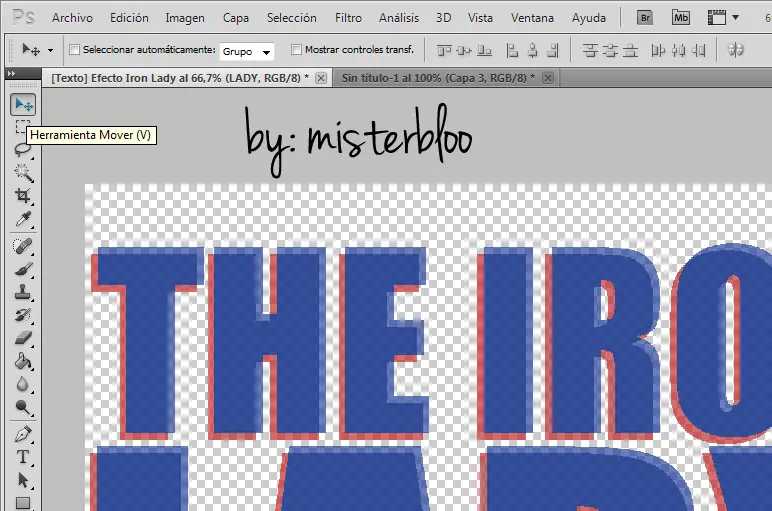Toggle 'Mostrar controles transf.' checkbox
This screenshot has width=772, height=511.
(296, 50)
